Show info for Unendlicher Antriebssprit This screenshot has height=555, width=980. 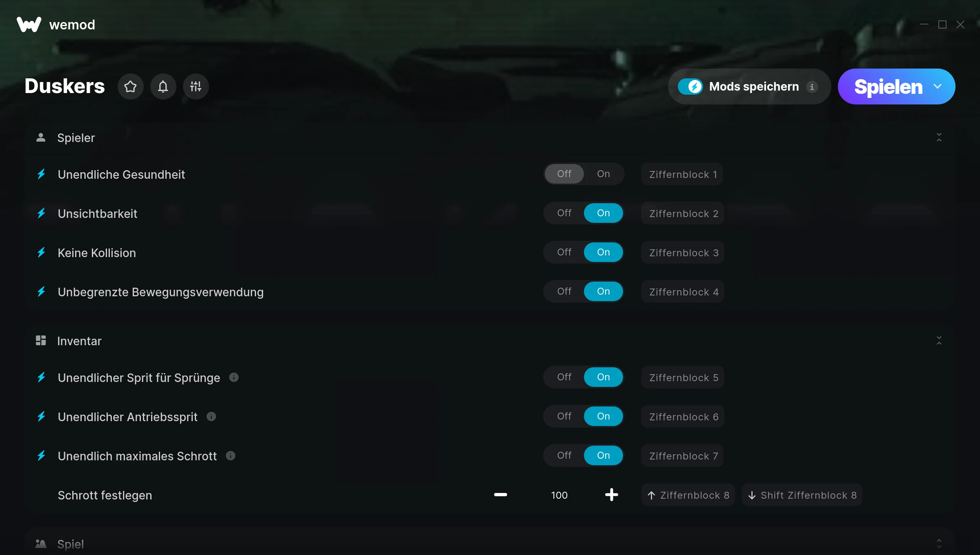point(211,417)
